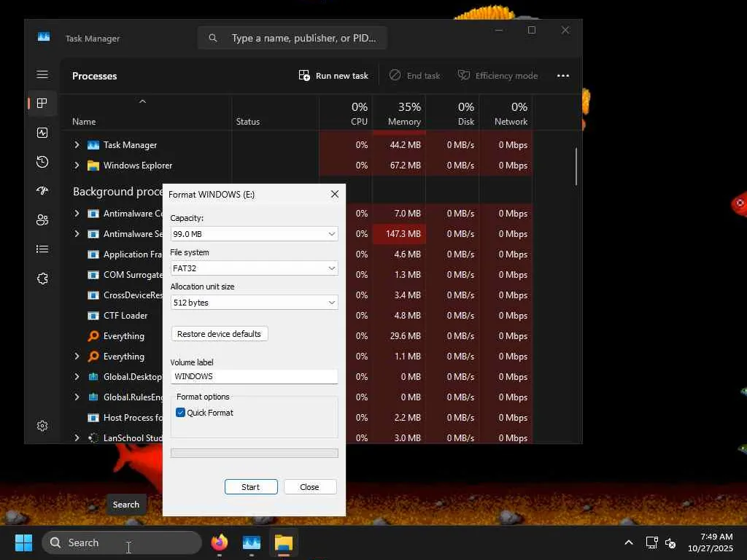Open the Capacity dropdown in Format dialog
The image size is (747, 560).
click(254, 234)
